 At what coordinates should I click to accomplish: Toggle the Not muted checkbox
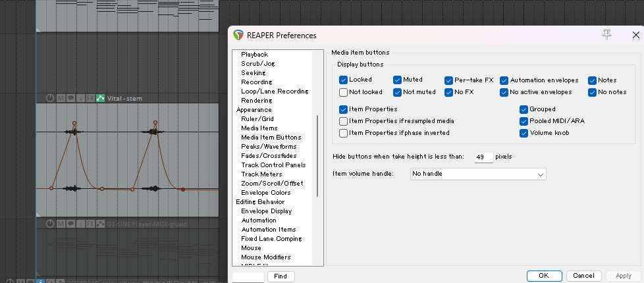397,92
